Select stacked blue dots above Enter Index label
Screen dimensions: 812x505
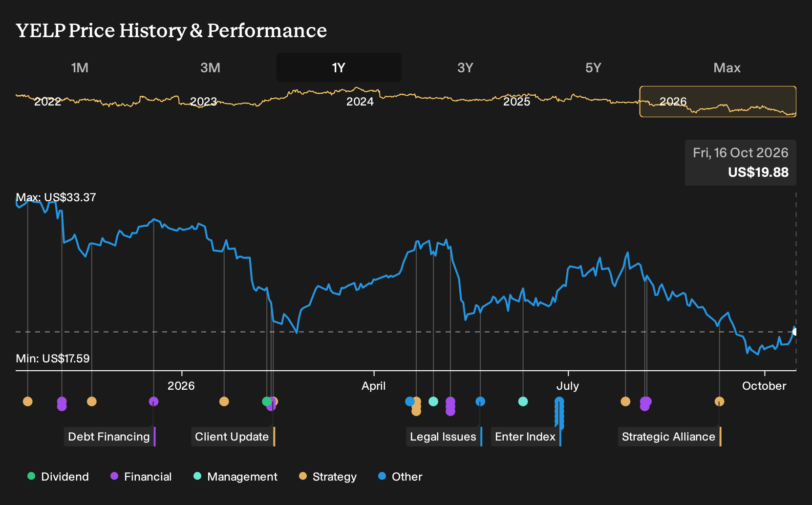pos(559,413)
